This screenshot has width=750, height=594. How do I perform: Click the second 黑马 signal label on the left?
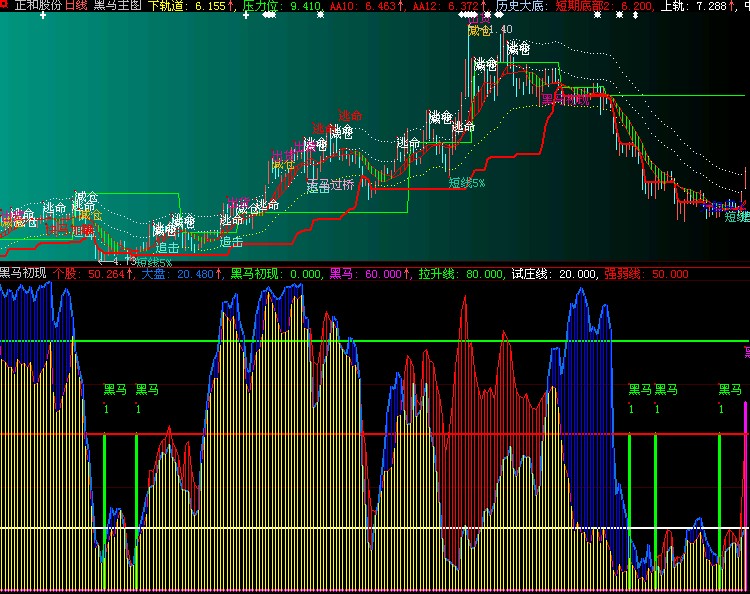click(x=147, y=390)
